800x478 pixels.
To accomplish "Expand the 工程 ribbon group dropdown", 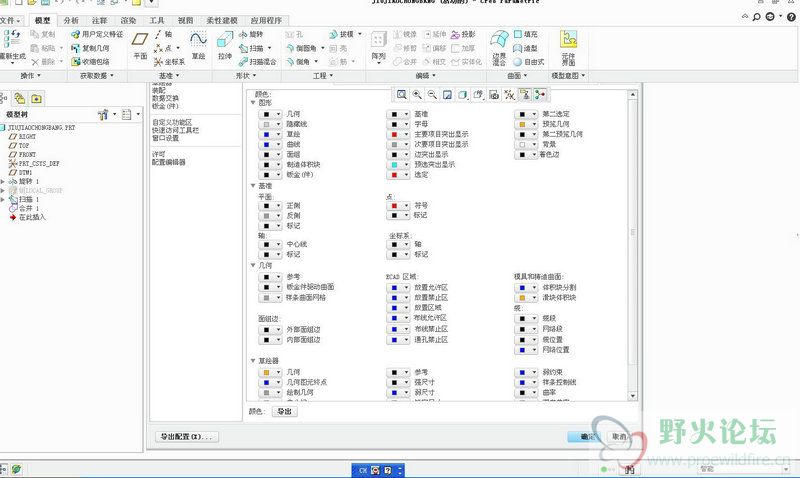I will (323, 76).
